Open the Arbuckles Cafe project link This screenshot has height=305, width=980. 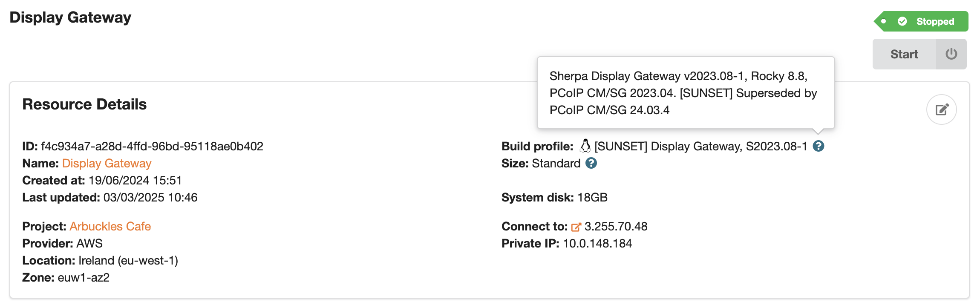pos(110,226)
